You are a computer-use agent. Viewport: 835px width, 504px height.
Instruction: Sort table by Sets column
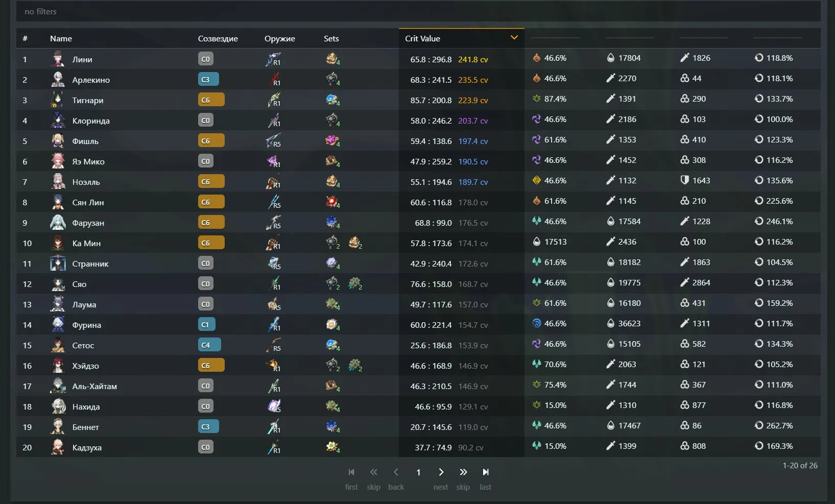[331, 39]
